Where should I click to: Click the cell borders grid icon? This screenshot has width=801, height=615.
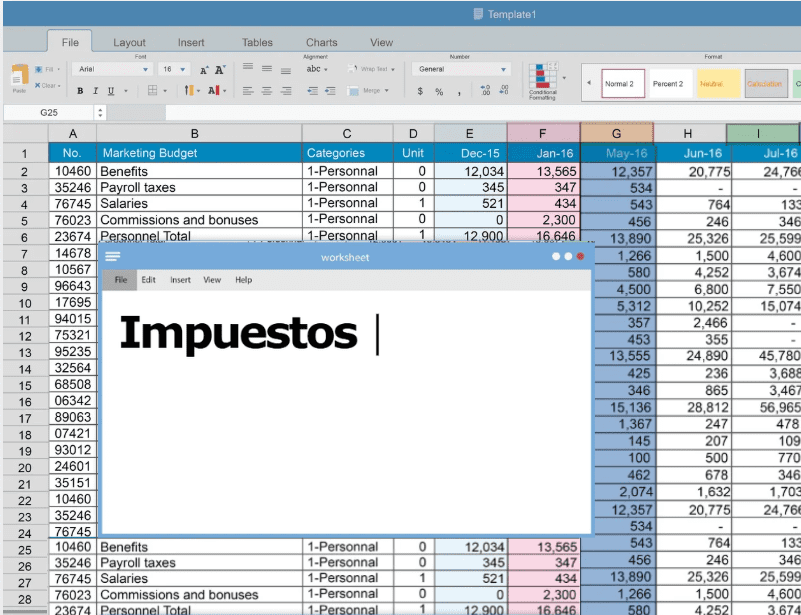click(x=152, y=91)
